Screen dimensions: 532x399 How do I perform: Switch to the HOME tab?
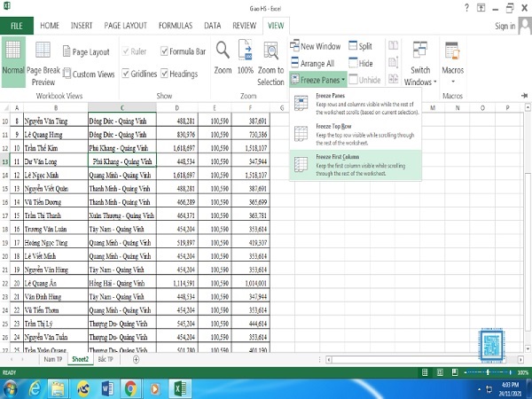(x=50, y=26)
